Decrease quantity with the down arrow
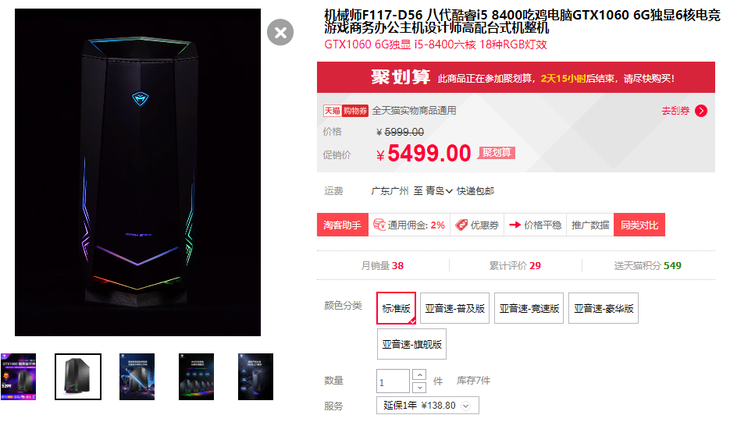The image size is (730, 422). [x=419, y=387]
